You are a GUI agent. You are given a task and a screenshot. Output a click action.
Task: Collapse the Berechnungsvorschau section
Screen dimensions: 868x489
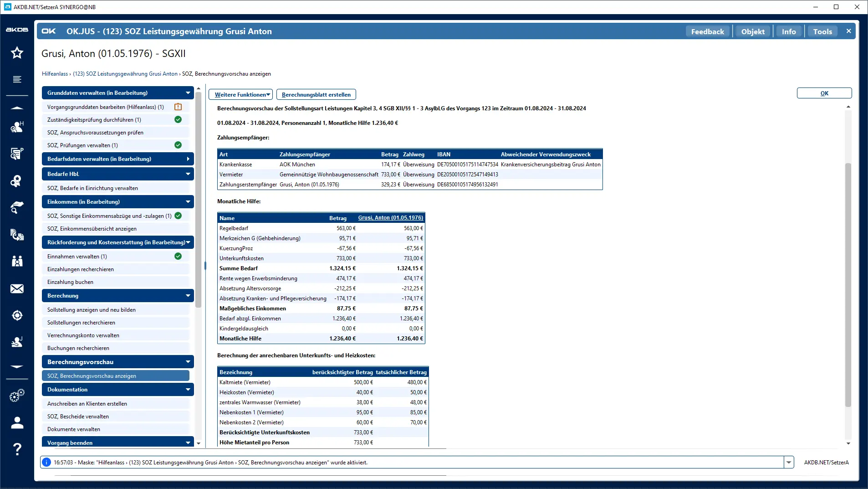(188, 362)
